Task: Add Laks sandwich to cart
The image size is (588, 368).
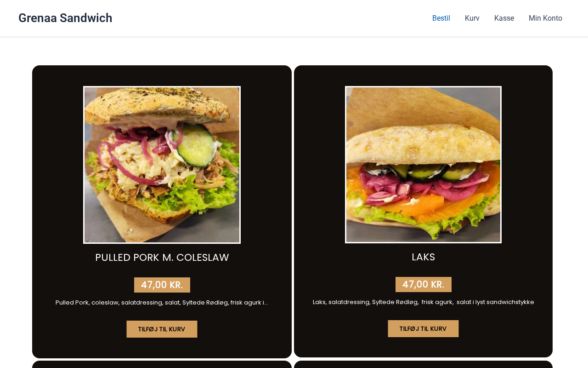Action: (x=423, y=329)
